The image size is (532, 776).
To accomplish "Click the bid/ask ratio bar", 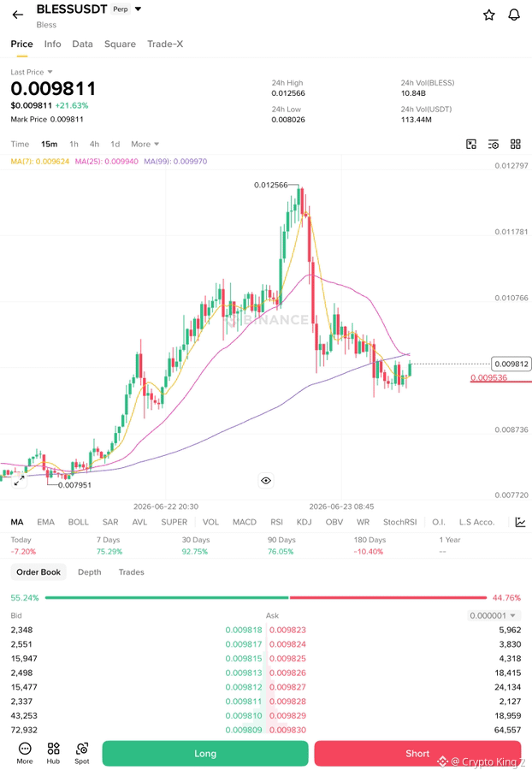I will (x=266, y=598).
